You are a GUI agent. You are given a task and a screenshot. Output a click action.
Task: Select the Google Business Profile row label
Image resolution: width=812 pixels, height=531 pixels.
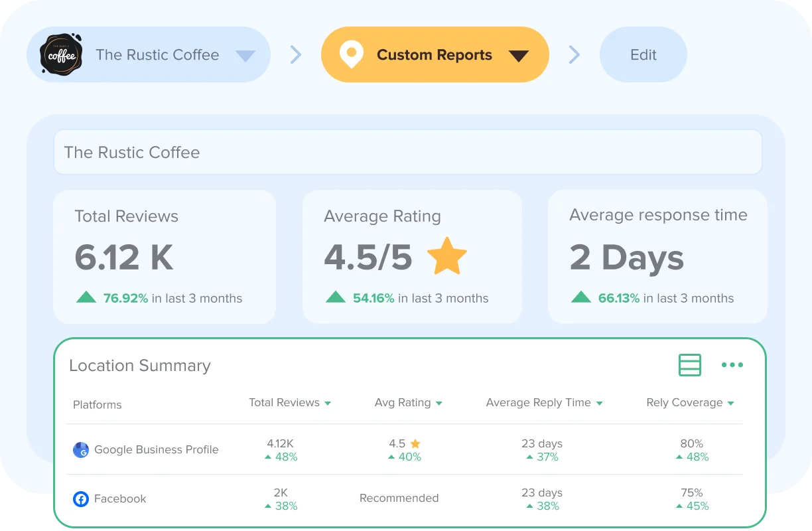pyautogui.click(x=156, y=450)
